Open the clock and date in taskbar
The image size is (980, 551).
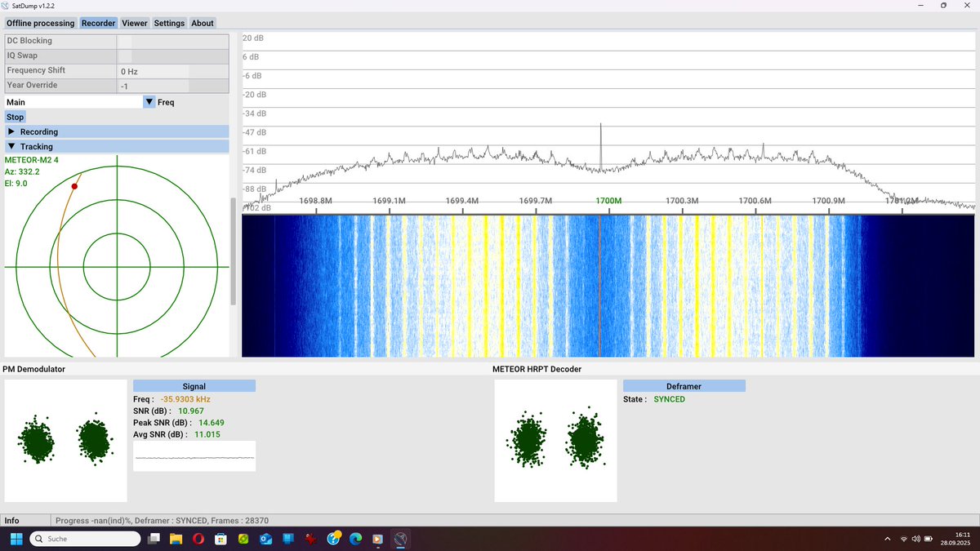tap(954, 539)
